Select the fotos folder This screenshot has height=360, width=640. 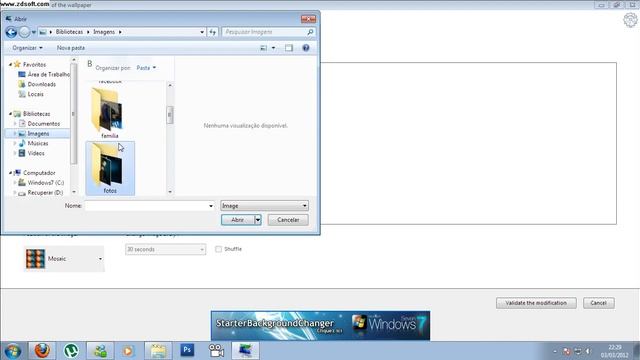pos(110,168)
